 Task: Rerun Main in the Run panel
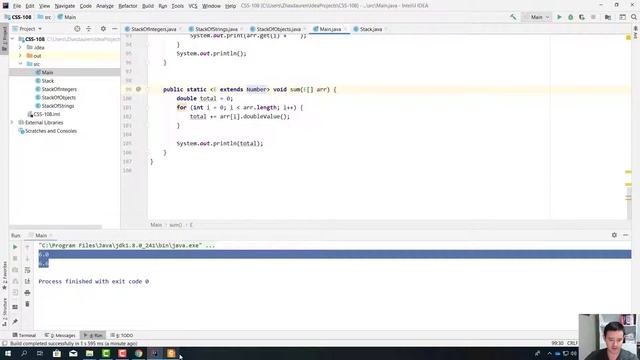(15, 247)
